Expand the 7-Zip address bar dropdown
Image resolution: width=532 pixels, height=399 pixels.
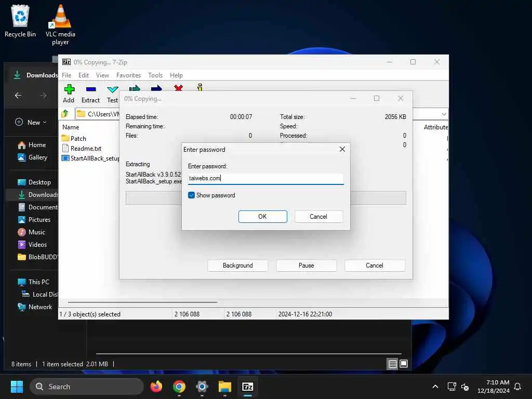coord(444,114)
